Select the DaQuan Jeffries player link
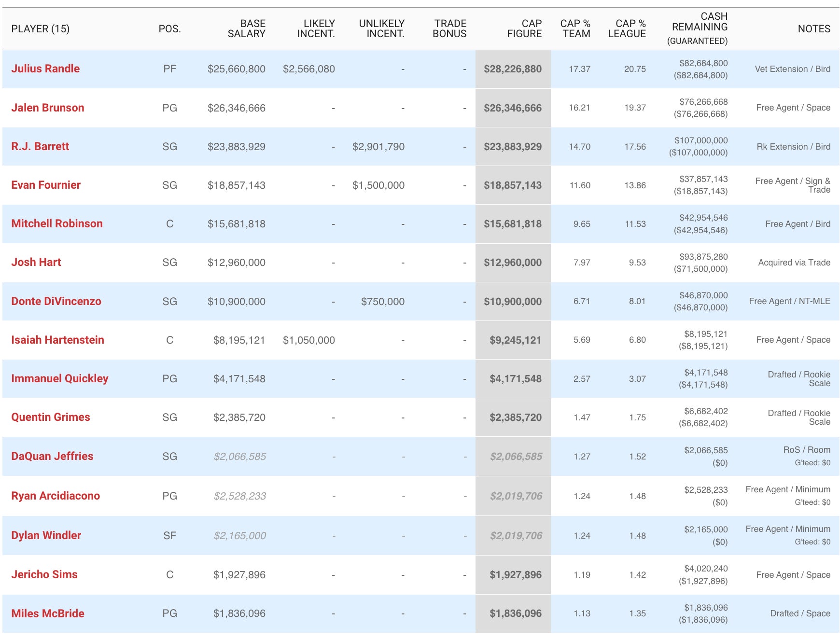This screenshot has height=640, width=840. pyautogui.click(x=52, y=456)
